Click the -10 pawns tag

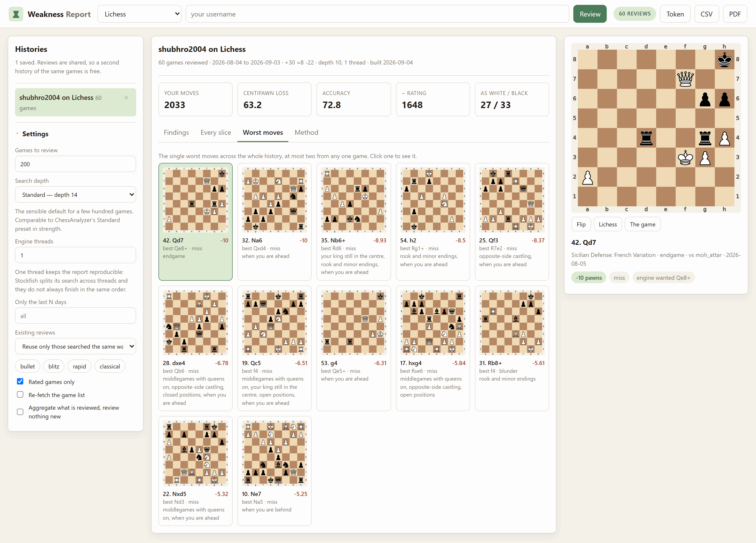tap(589, 278)
